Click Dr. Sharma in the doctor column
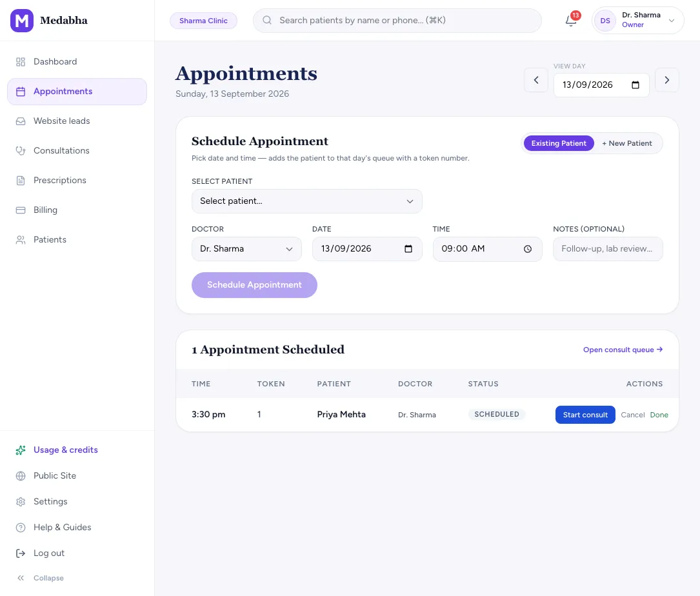Screen dimensions: 700x596 [417, 415]
